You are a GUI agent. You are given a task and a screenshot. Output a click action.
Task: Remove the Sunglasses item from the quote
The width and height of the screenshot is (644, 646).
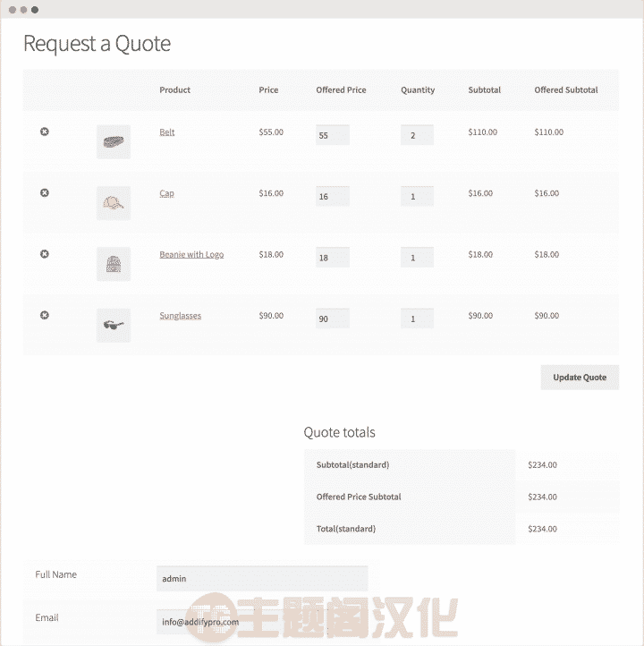pyautogui.click(x=45, y=315)
